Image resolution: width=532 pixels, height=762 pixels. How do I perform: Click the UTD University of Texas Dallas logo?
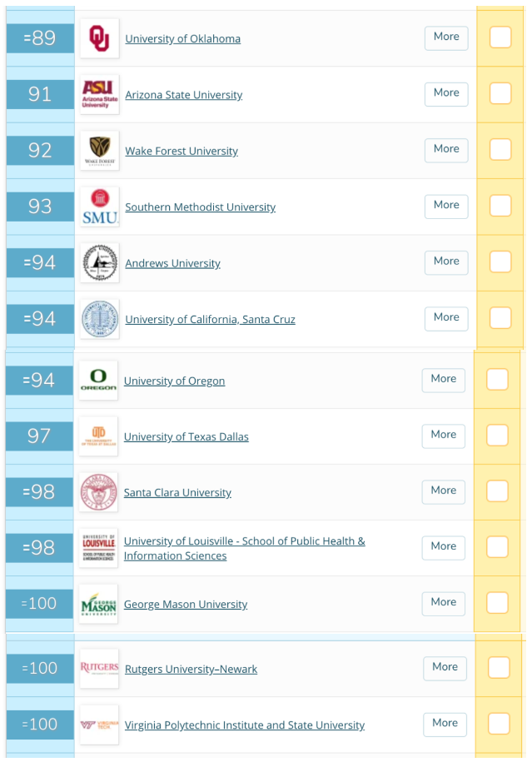pyautogui.click(x=98, y=436)
